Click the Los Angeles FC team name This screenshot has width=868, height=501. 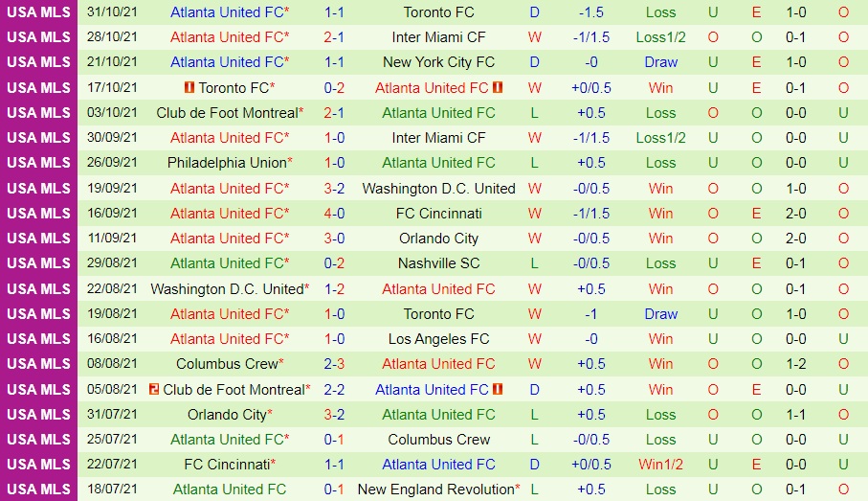tap(438, 339)
